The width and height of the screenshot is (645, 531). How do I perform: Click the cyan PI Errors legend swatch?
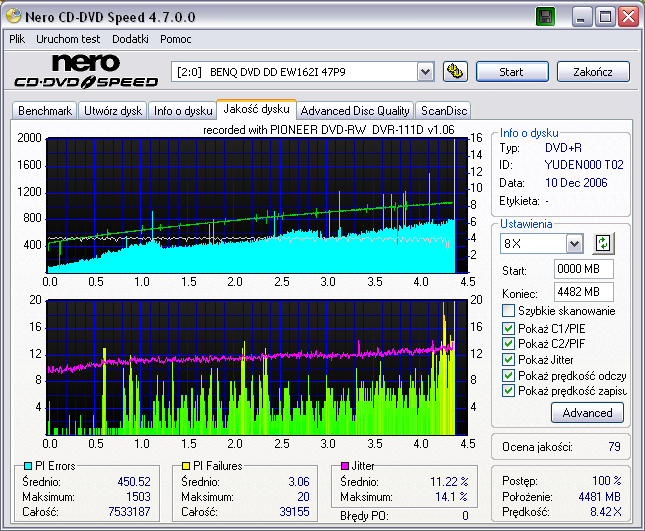pyautogui.click(x=28, y=466)
